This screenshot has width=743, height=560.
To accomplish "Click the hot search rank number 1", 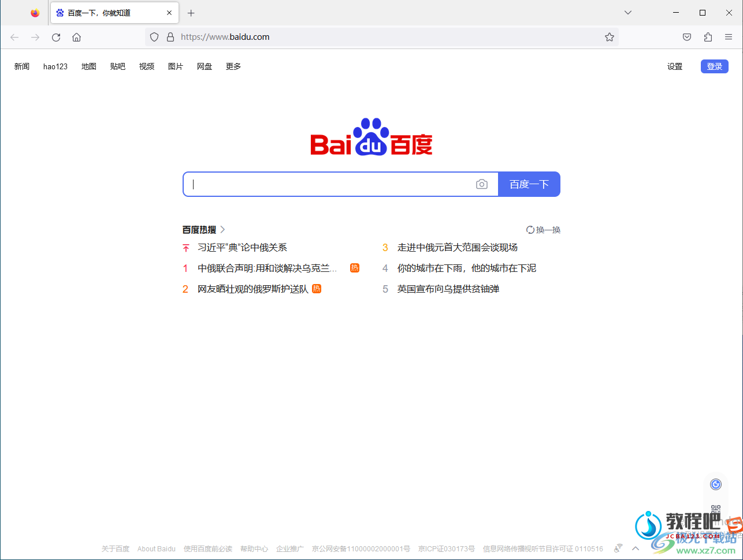I will pyautogui.click(x=185, y=268).
